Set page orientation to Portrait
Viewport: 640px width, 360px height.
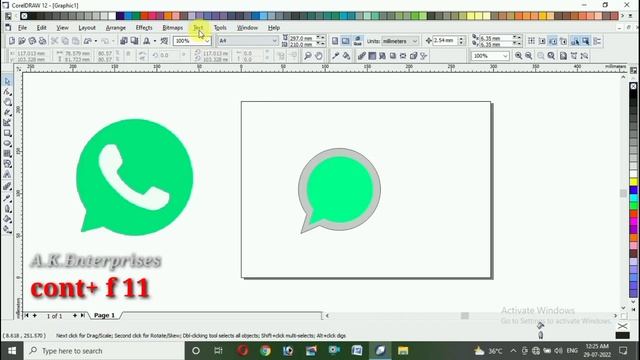(335, 41)
